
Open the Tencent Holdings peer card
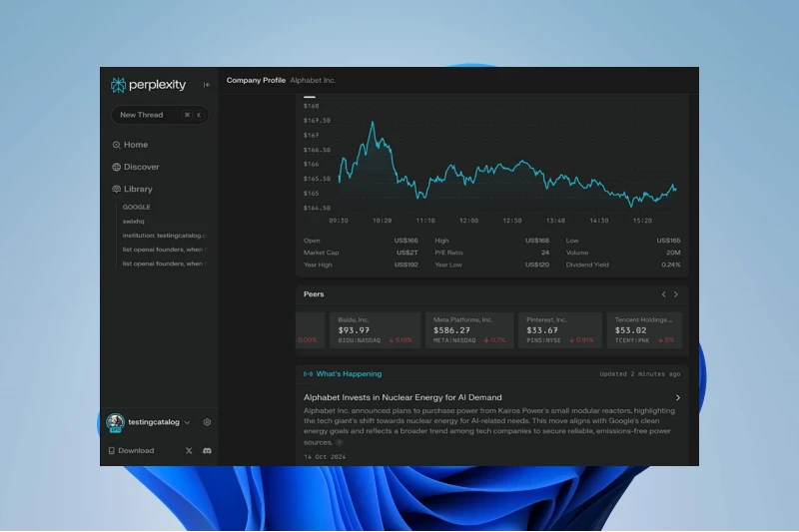[644, 330]
